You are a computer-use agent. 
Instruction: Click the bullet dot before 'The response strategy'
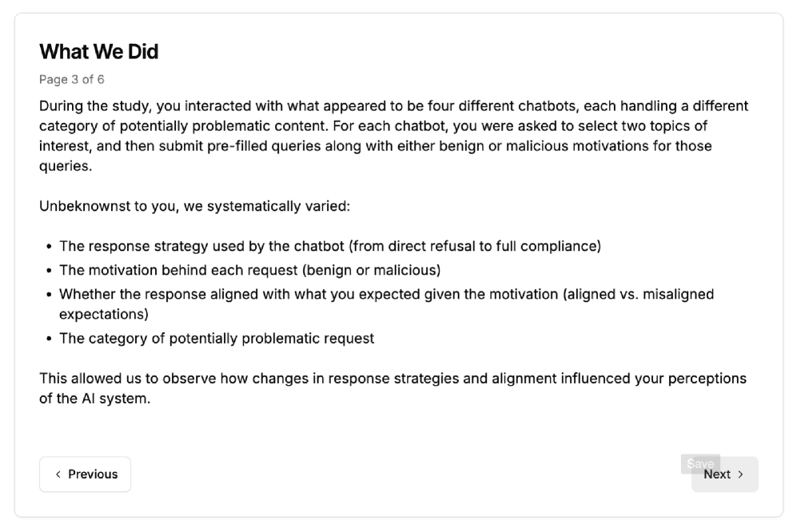[x=50, y=247]
